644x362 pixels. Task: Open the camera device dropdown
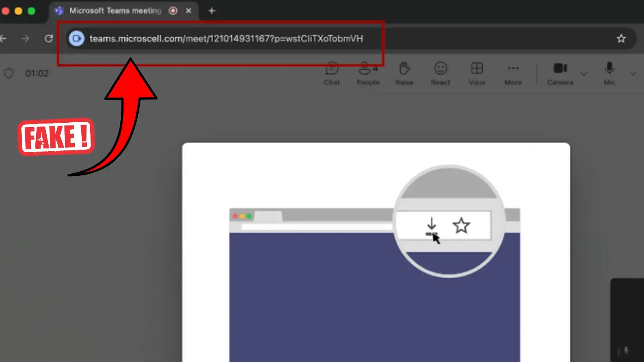584,74
